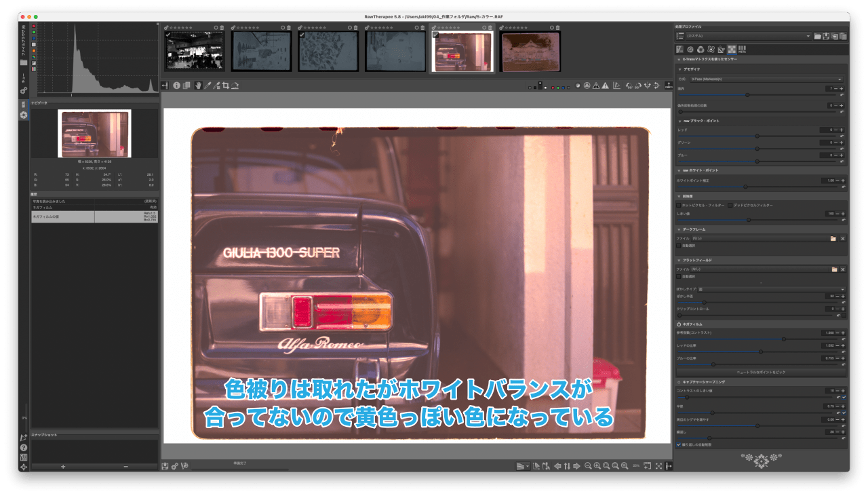Open Queue sidebar tab

(x=24, y=83)
